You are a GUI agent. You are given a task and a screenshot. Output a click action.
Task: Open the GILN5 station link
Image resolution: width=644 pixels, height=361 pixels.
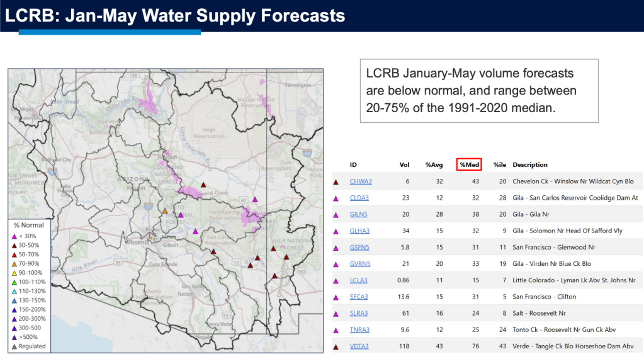tap(359, 214)
